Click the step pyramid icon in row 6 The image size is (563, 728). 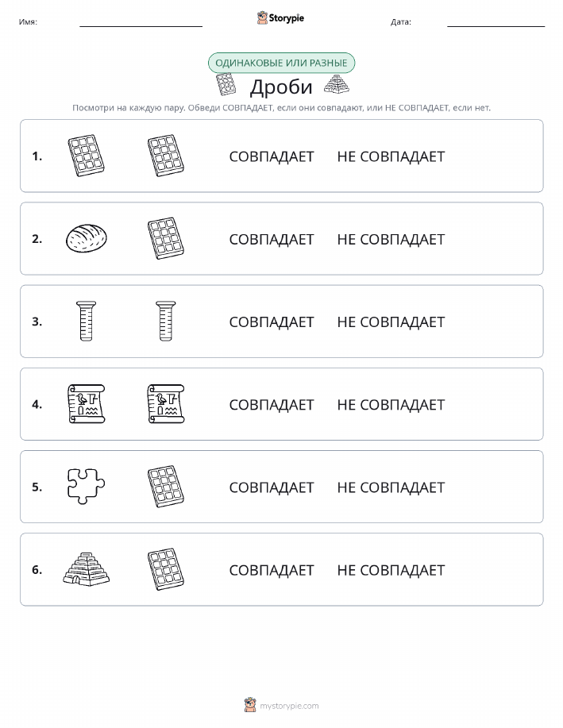click(87, 569)
